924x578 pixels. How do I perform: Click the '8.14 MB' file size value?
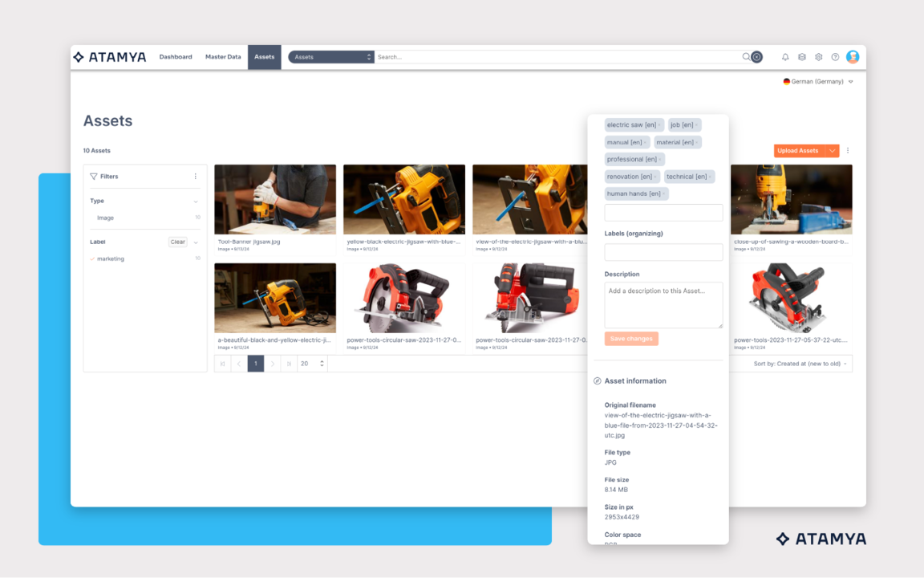tap(616, 490)
